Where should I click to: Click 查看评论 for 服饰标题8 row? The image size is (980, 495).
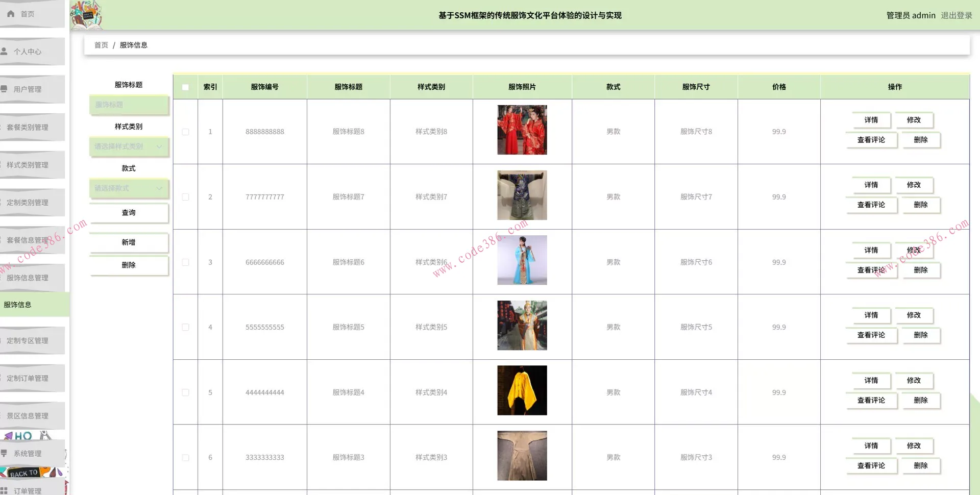pyautogui.click(x=871, y=140)
